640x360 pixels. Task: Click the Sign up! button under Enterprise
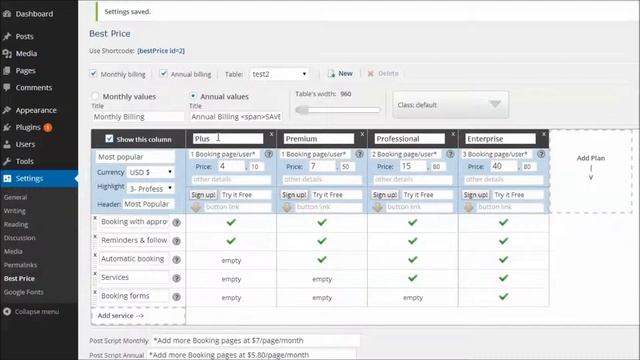coord(476,195)
